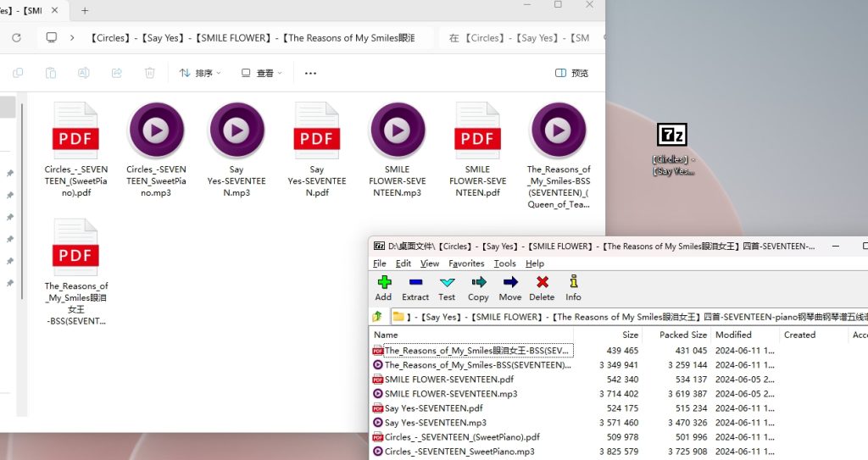This screenshot has height=460, width=868.
Task: Open the Help menu in 7-Zip
Action: (534, 263)
